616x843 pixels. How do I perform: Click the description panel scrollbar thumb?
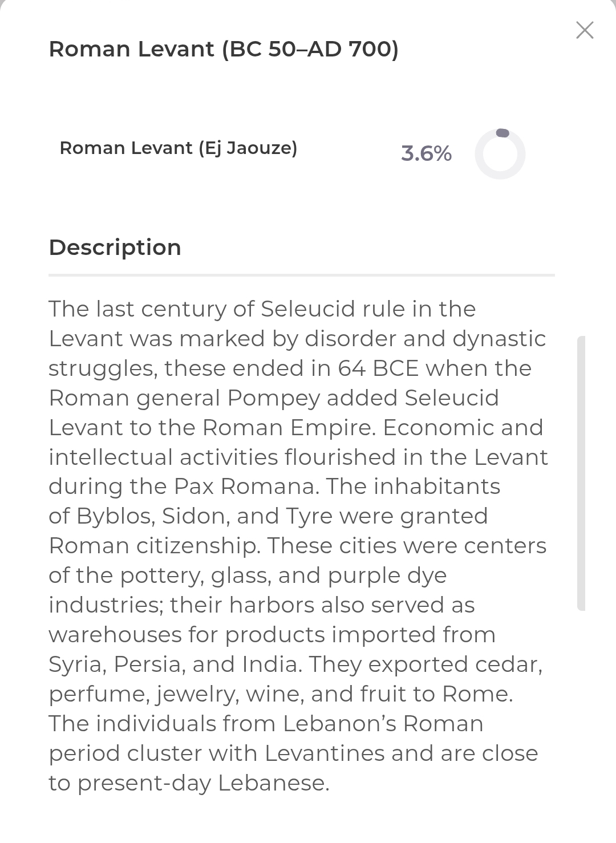pos(581,473)
